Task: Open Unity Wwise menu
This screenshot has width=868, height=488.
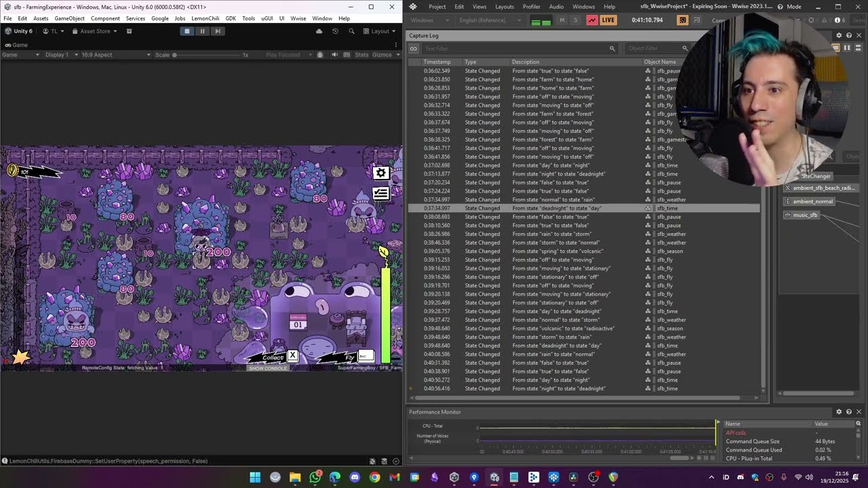Action: coord(298,18)
